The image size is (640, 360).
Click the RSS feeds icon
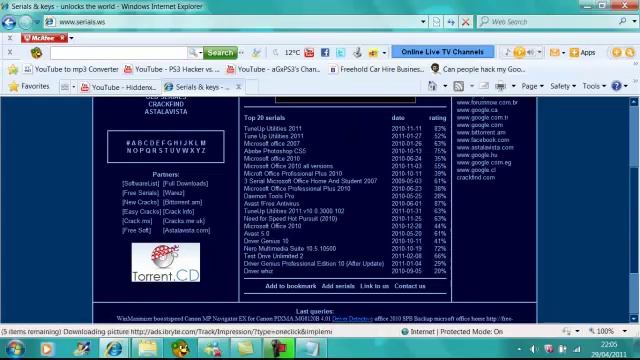(x=459, y=86)
